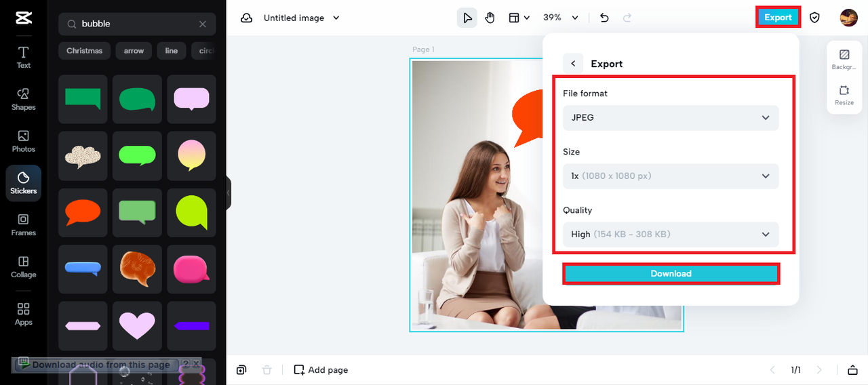The height and width of the screenshot is (385, 868).
Task: Open the Frames panel
Action: point(23,225)
